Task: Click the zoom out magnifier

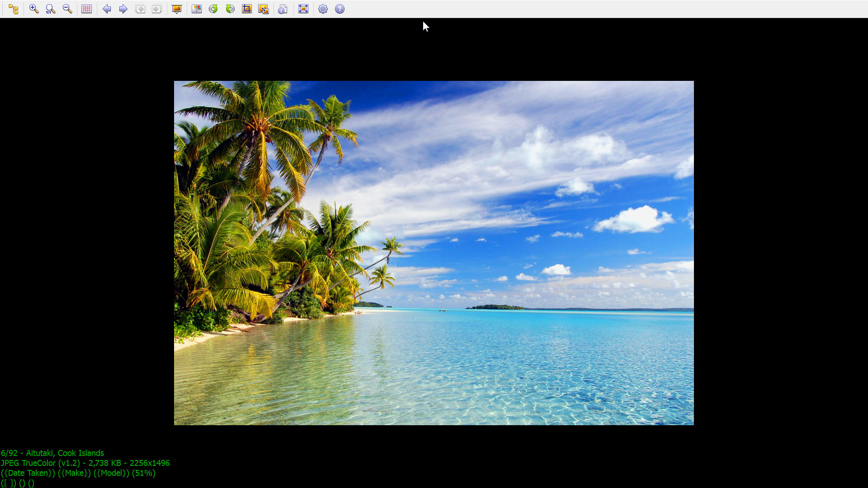Action: (67, 9)
